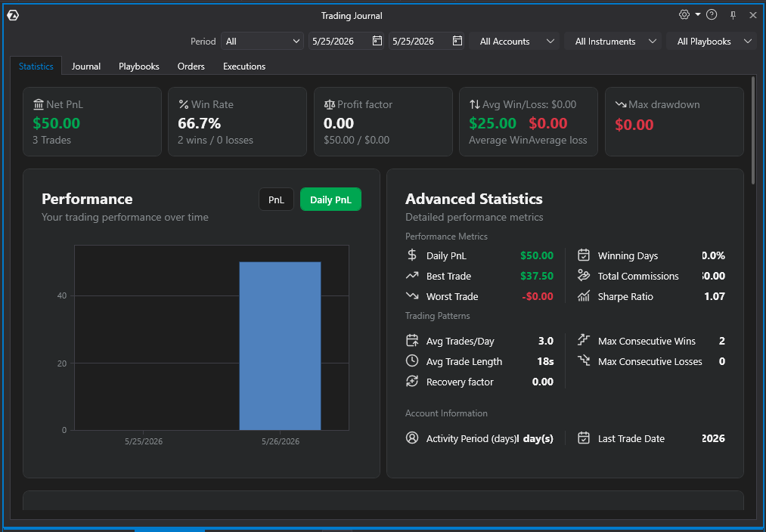Click the Max drawdown trend icon
766x532 pixels.
coord(620,104)
